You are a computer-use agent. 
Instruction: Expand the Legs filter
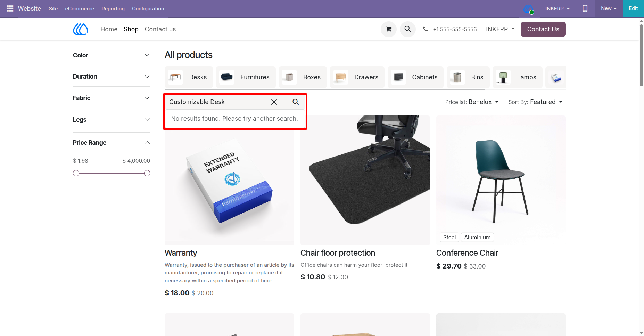(112, 120)
